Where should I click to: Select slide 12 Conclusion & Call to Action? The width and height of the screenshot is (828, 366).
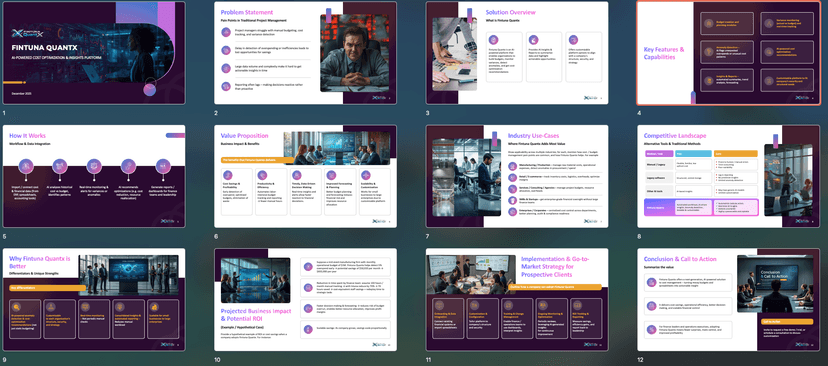point(729,299)
